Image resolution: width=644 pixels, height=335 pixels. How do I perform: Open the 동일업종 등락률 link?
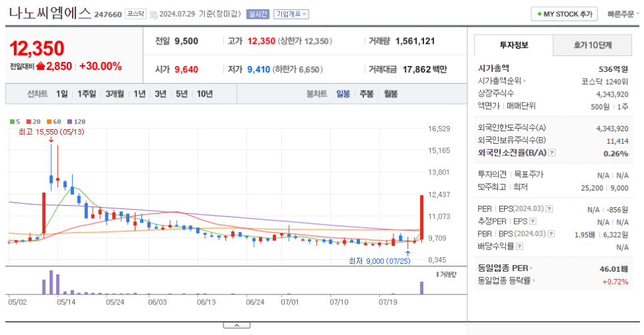click(x=507, y=281)
